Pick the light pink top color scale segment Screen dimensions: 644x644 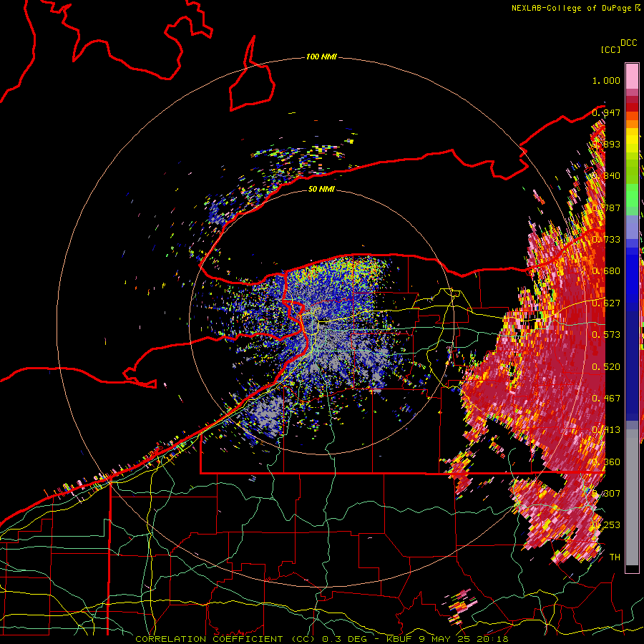pos(632,76)
